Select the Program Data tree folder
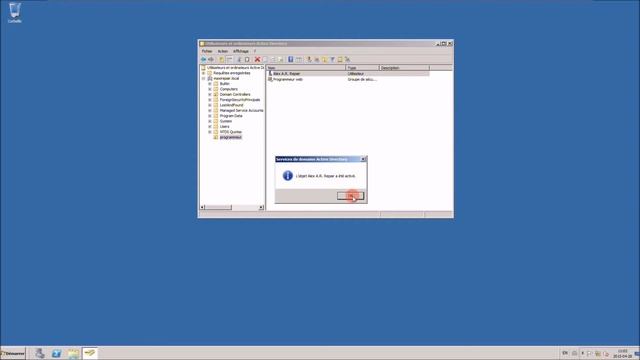 tap(231, 116)
